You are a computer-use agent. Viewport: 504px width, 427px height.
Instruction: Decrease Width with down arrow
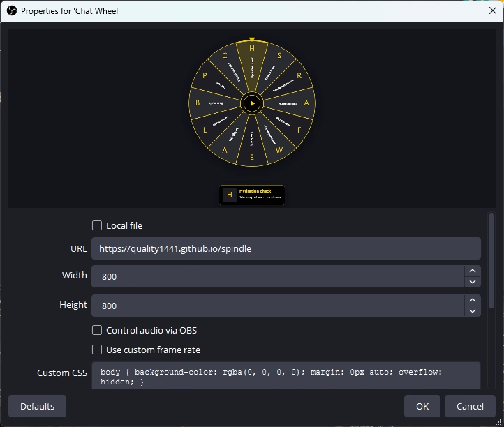473,282
